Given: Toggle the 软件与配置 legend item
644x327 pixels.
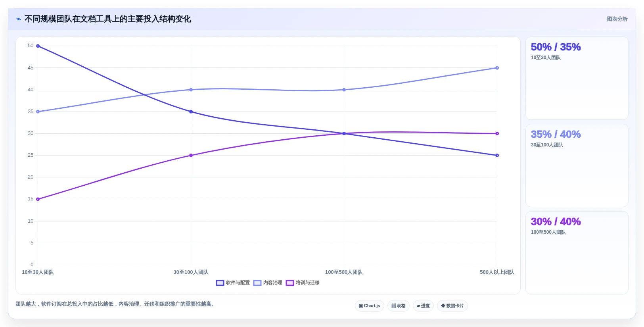Looking at the screenshot, I should 233,283.
